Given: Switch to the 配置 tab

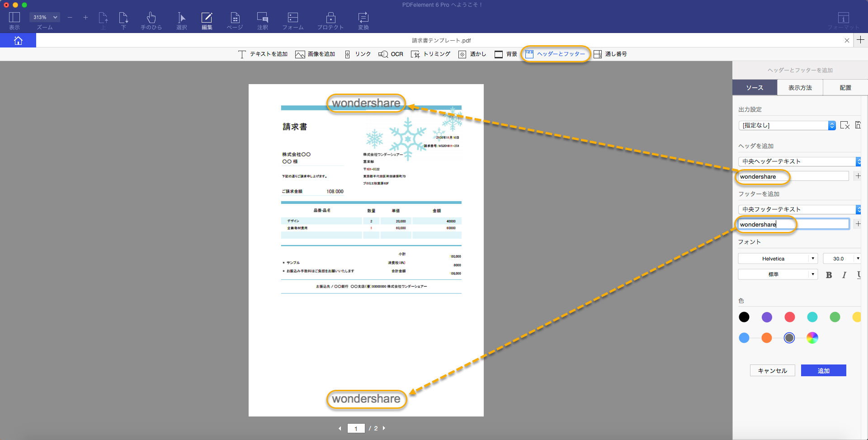Looking at the screenshot, I should point(845,88).
